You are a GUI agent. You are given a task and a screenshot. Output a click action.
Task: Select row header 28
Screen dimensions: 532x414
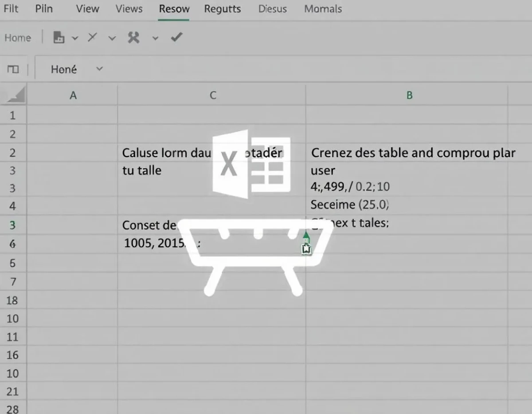(x=12, y=409)
